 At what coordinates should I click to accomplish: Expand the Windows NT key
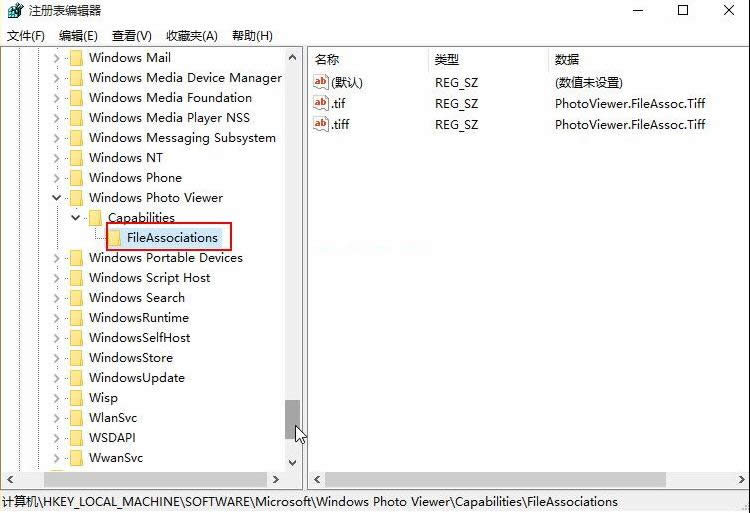(57, 158)
